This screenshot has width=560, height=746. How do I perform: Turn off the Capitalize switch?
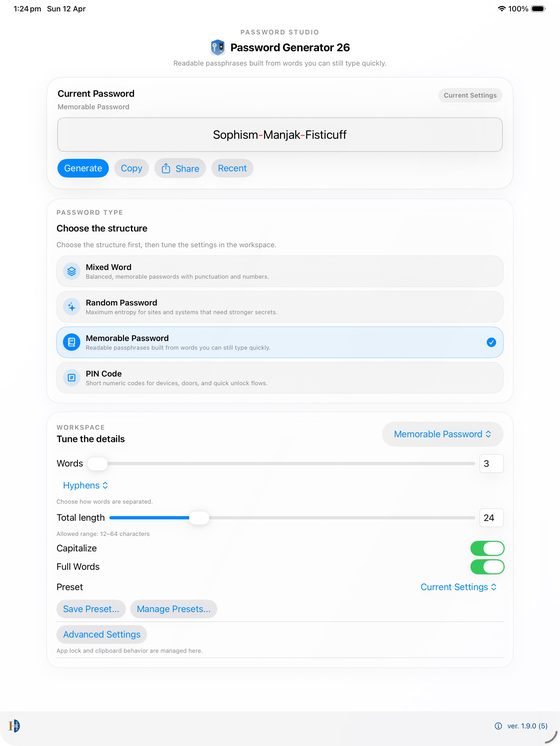487,549
